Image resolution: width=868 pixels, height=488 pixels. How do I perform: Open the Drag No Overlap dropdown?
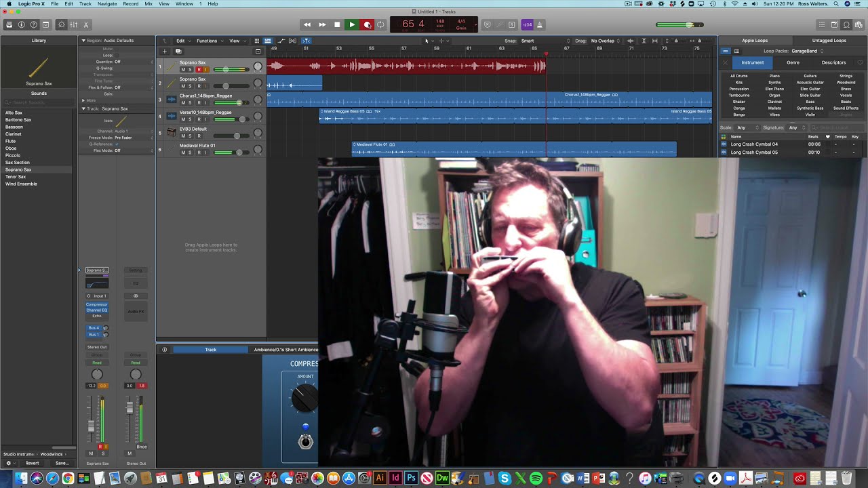[x=606, y=41]
